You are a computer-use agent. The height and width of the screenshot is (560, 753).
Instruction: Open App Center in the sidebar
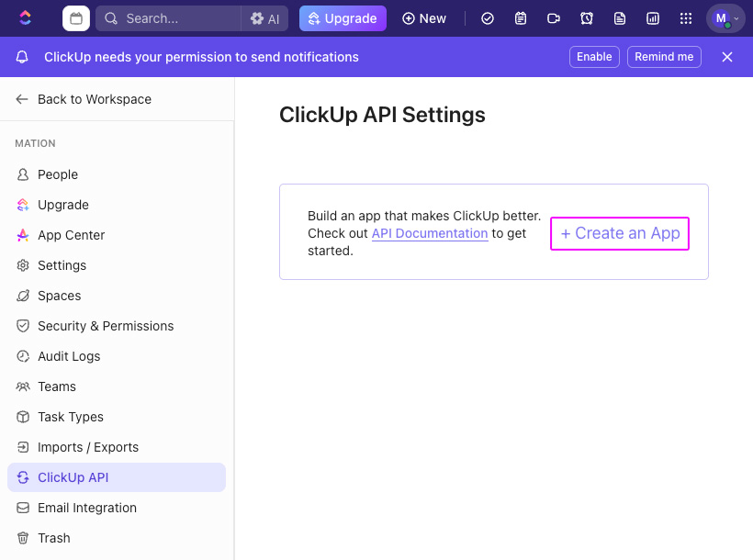click(117, 235)
